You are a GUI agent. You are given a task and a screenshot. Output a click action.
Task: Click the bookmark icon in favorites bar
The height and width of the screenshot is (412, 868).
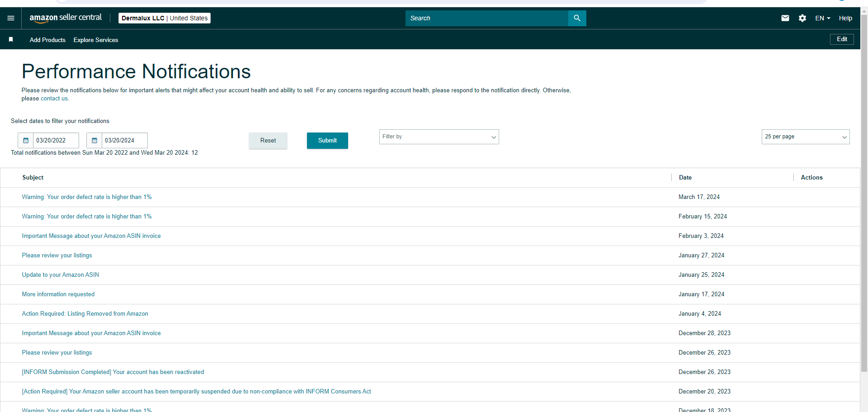[x=11, y=40]
